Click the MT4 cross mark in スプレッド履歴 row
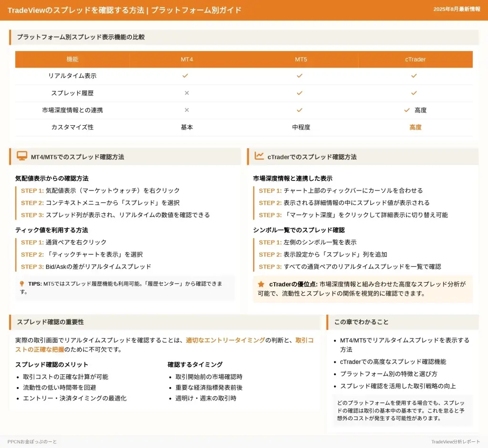The image size is (488, 448). tap(187, 93)
